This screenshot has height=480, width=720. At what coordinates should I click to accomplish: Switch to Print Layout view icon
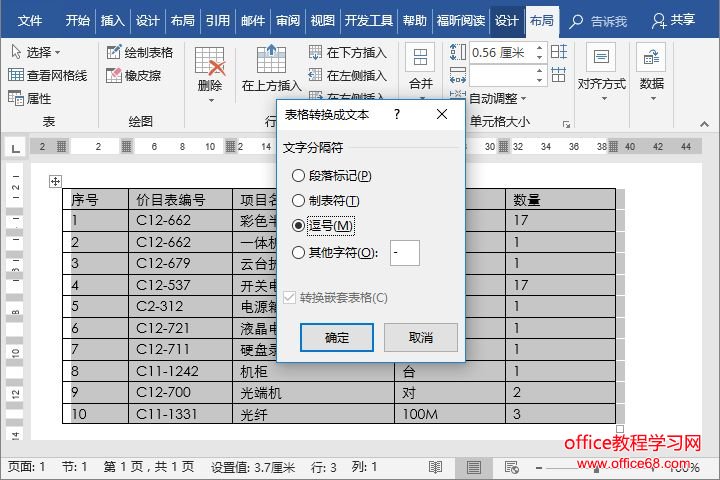click(x=473, y=467)
